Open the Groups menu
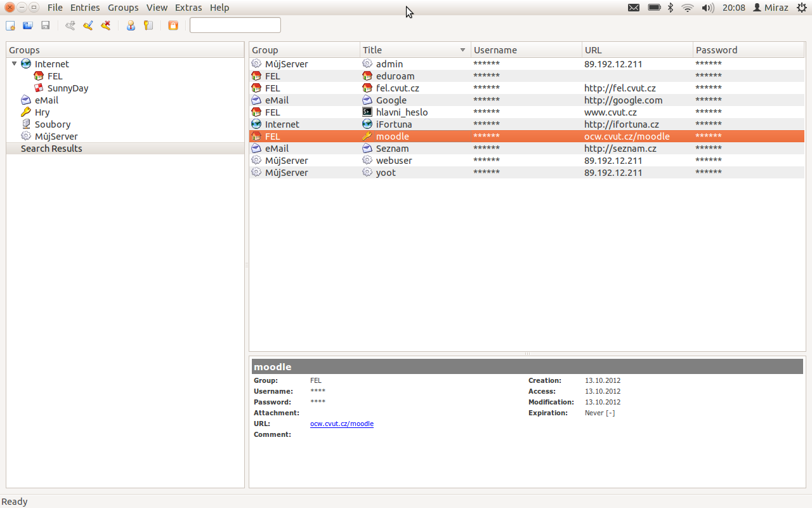The width and height of the screenshot is (812, 508). (x=123, y=8)
